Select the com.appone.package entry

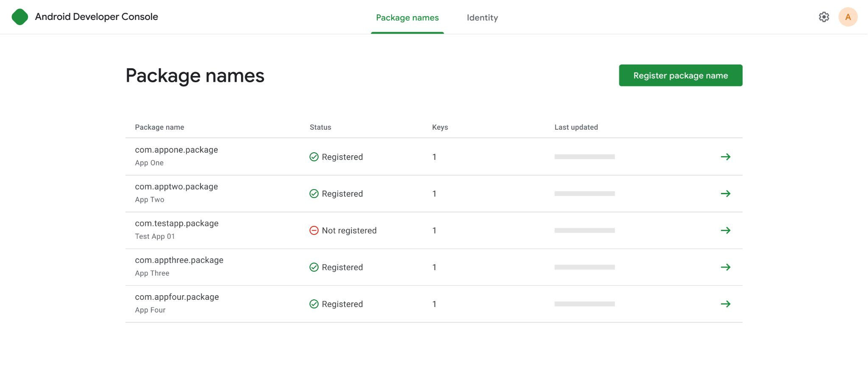[x=176, y=150]
